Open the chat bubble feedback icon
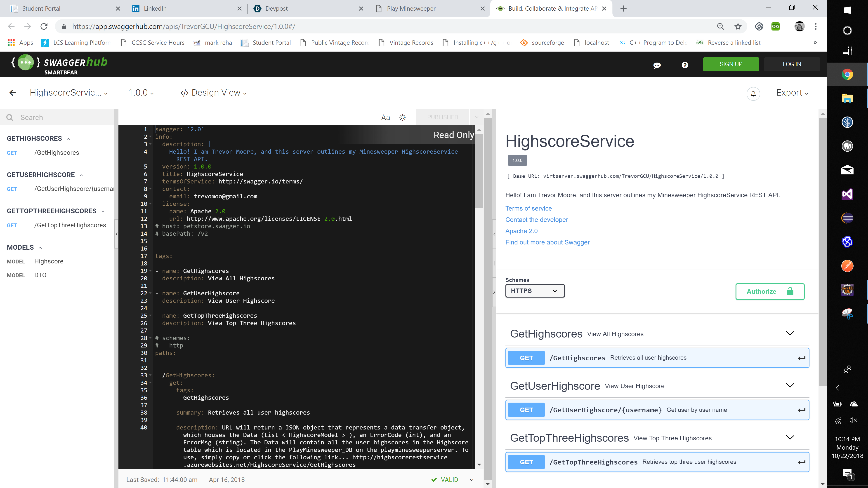This screenshot has width=868, height=488. [657, 65]
